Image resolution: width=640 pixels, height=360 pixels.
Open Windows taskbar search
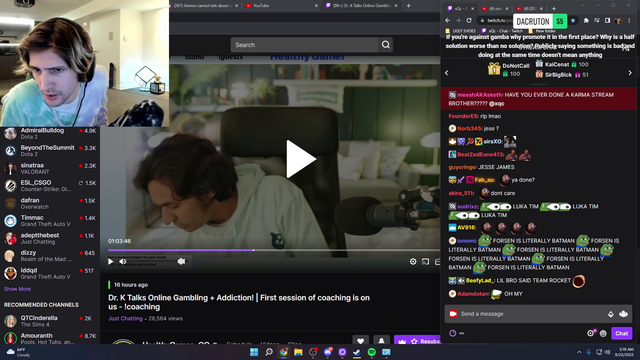click(269, 352)
